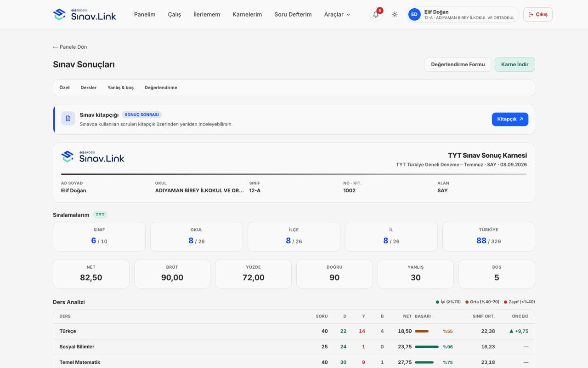Click the exam booklet document icon
The image size is (588, 368).
point(68,118)
